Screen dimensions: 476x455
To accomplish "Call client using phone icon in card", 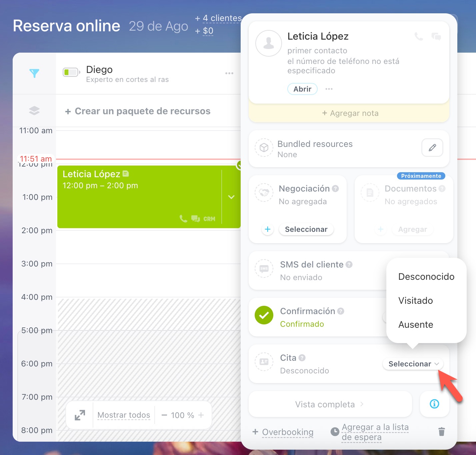I will (419, 36).
